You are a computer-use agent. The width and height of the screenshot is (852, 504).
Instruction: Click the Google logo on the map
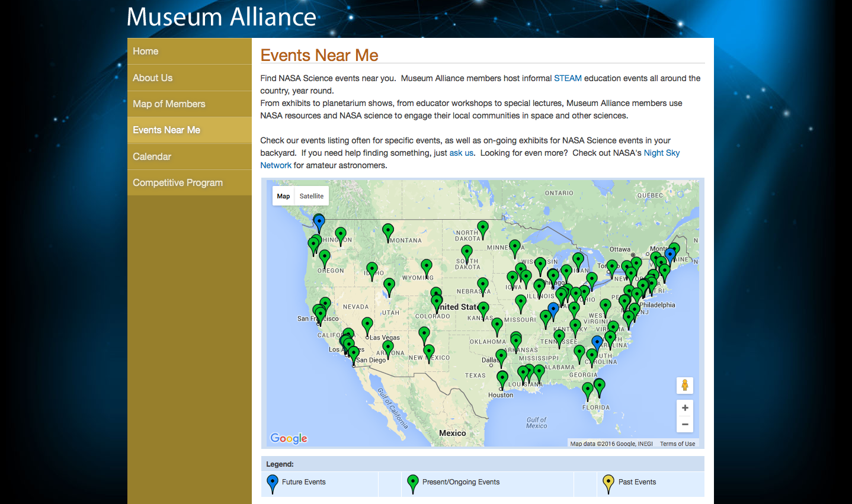click(x=289, y=438)
